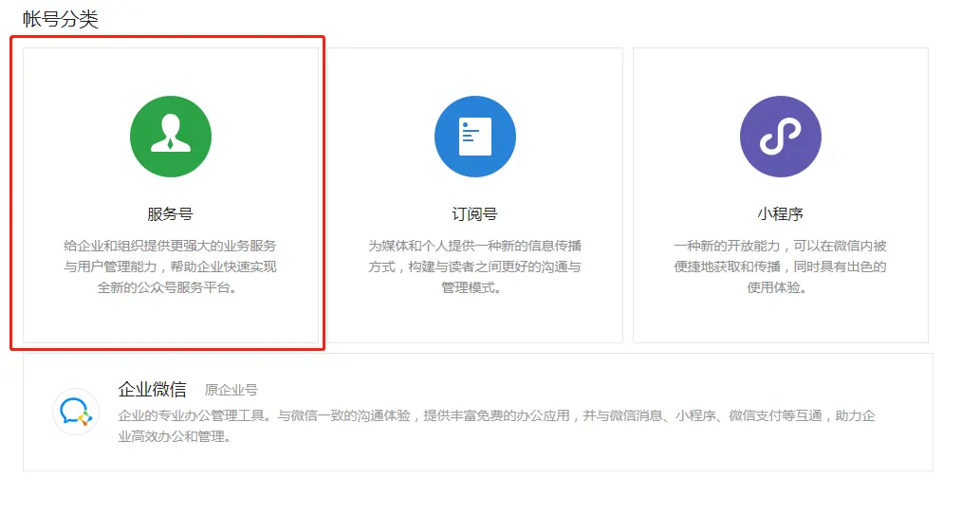Viewport: 980px width, 515px height.
Task: Click the 企业微信 chat bubble icon
Action: (x=76, y=412)
